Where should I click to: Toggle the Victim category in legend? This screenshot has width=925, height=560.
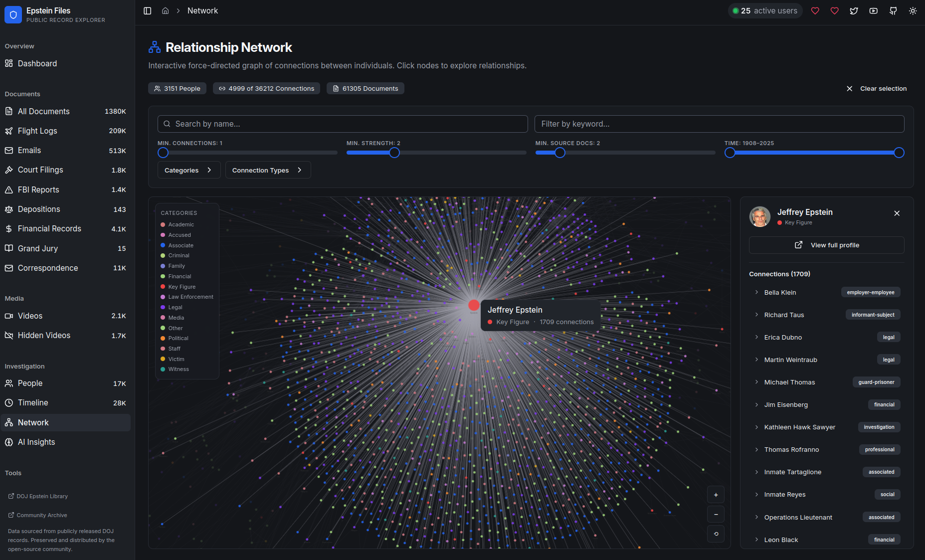tap(176, 359)
